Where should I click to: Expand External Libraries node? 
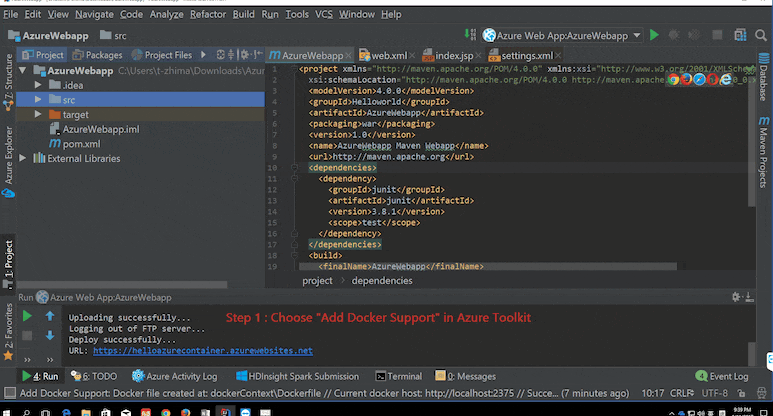point(23,158)
